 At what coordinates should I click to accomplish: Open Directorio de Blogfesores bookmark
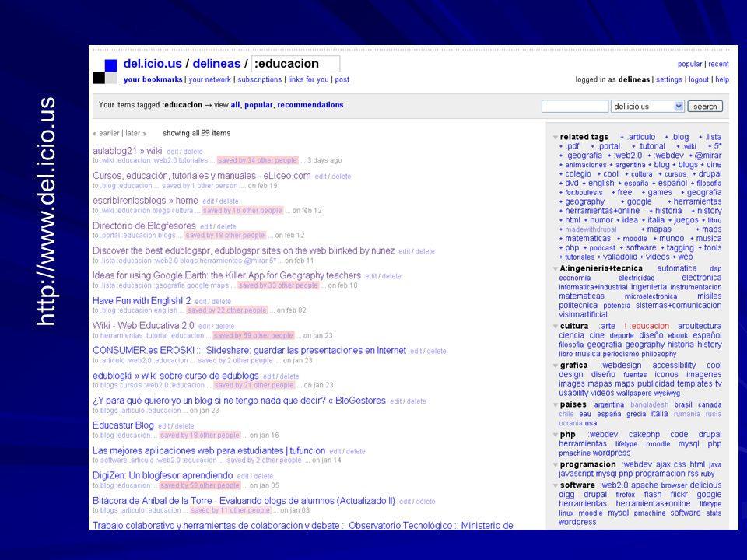pyautogui.click(x=145, y=226)
